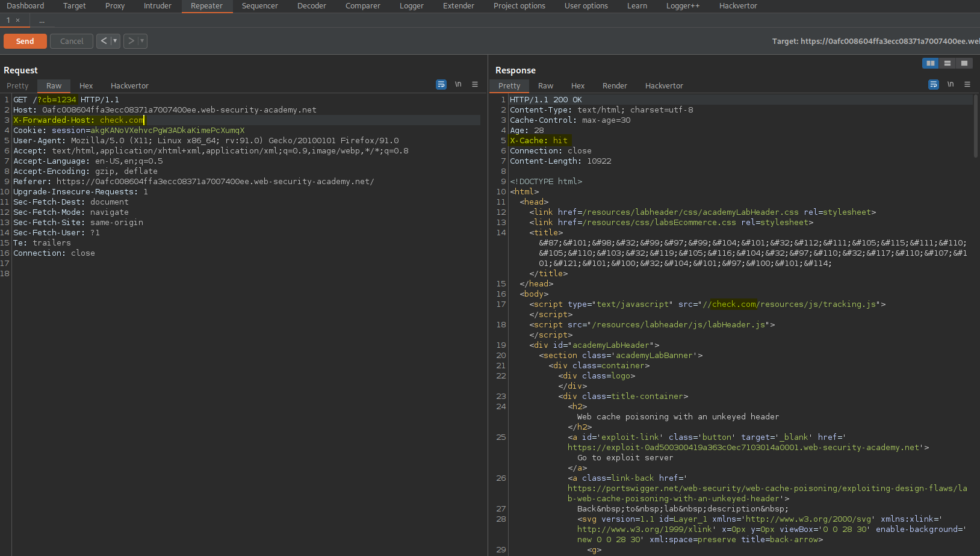Image resolution: width=980 pixels, height=556 pixels.
Task: Switch Response view to Raw
Action: coord(546,86)
